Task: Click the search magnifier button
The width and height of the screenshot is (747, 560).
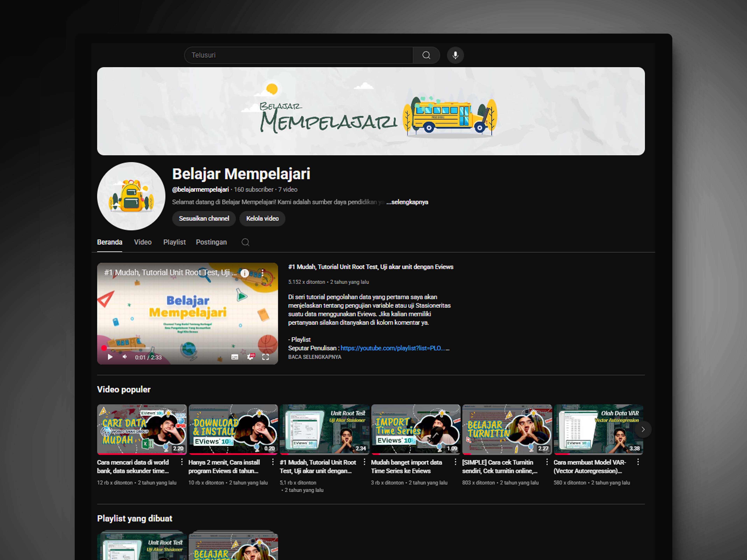Action: 426,55
